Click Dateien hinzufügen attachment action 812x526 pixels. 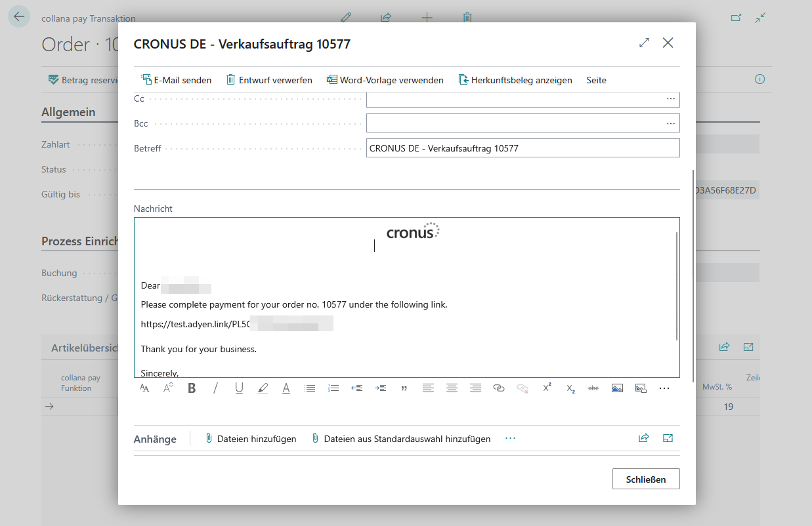(x=250, y=439)
